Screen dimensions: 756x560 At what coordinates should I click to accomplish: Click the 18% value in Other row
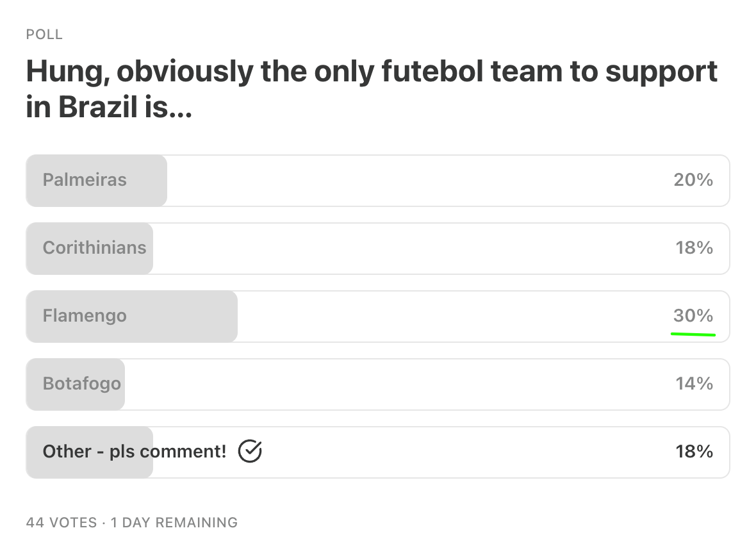(694, 452)
